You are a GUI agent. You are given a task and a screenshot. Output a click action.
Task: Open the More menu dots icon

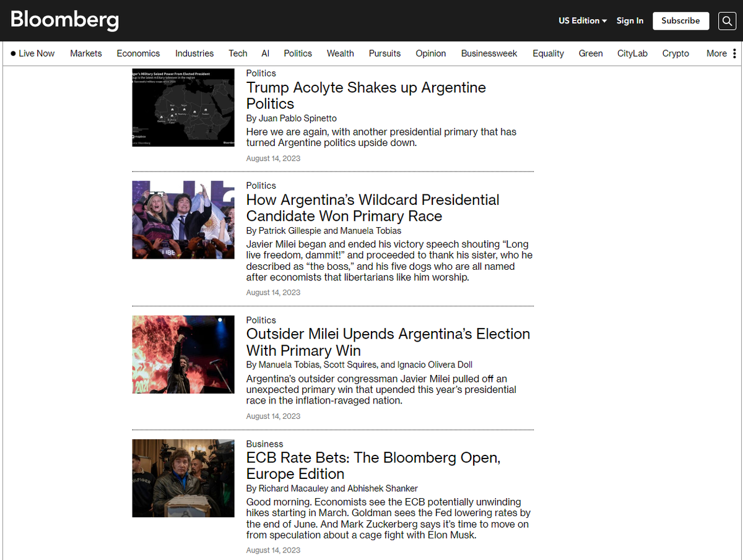tap(734, 53)
